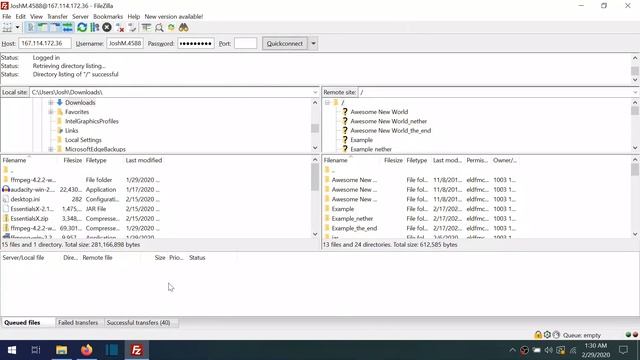Viewport: 640px width, 360px height.
Task: Open Windows Start menu
Action: point(12,350)
